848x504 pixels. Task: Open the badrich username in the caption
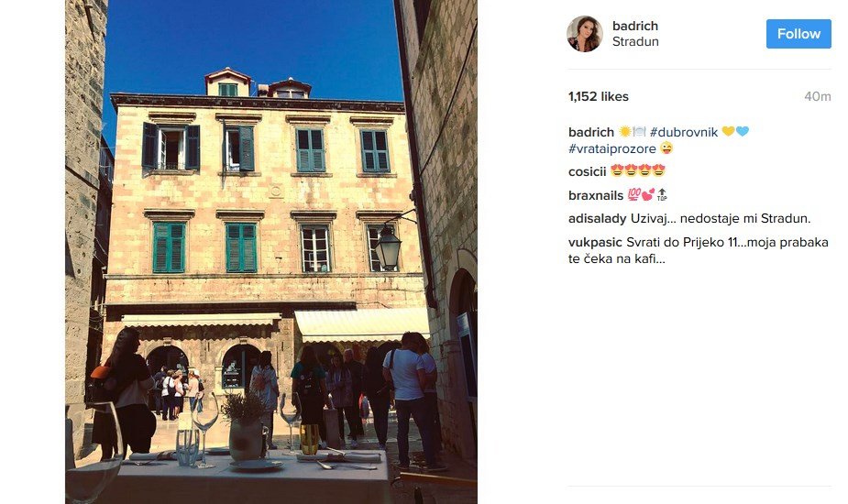tap(591, 132)
